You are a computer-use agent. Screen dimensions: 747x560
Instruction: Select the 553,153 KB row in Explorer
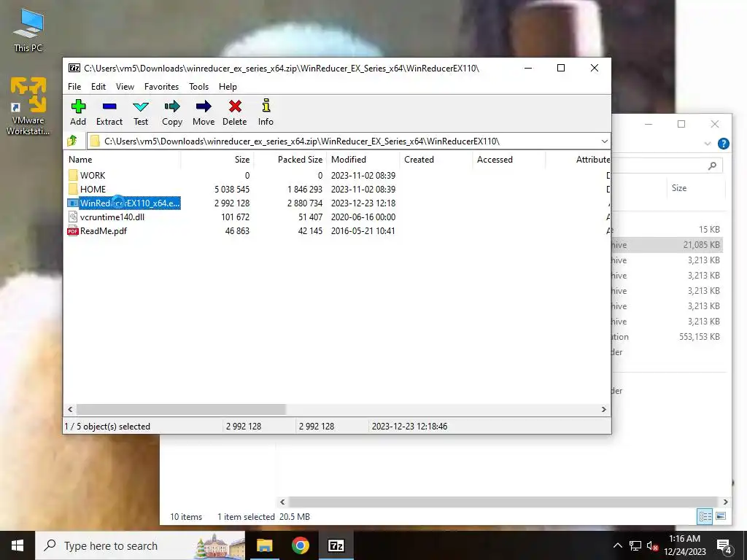pos(667,337)
